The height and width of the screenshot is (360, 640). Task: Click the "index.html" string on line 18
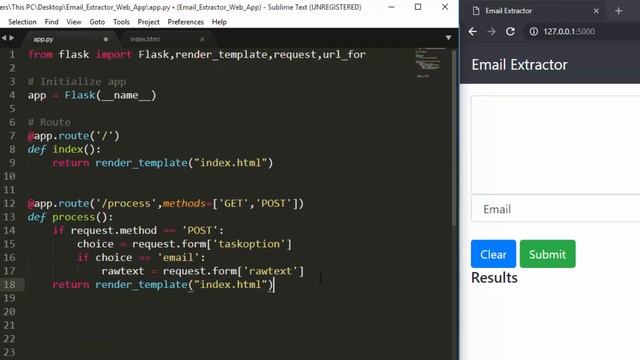click(x=231, y=284)
